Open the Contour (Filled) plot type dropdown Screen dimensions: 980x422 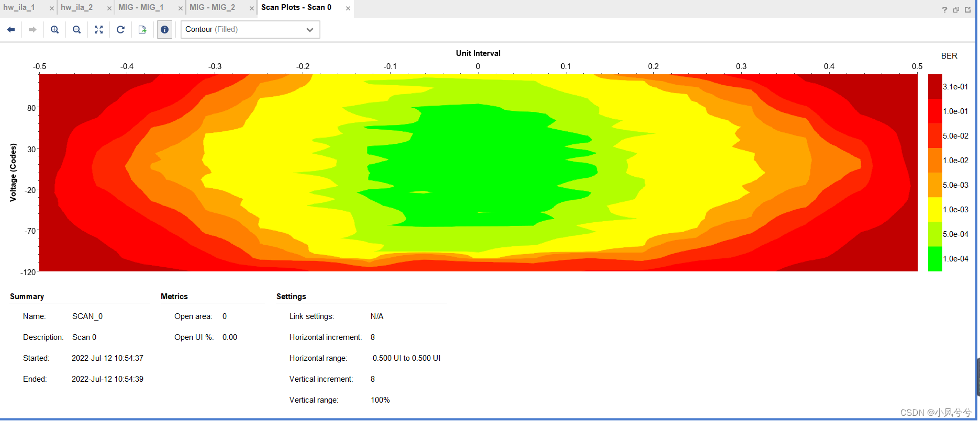point(250,30)
